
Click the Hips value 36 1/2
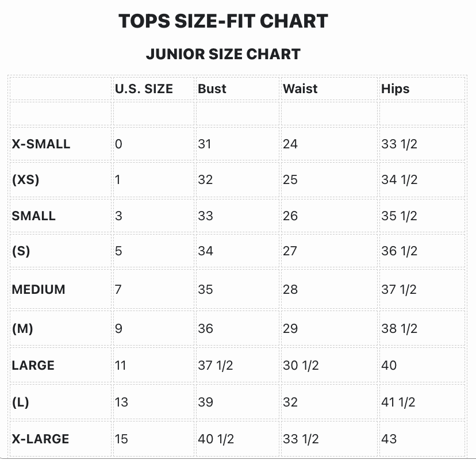point(399,251)
